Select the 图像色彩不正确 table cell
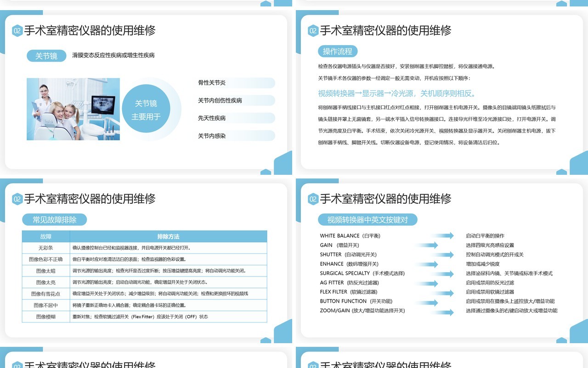Screen dimensions: 588x368 pyautogui.click(x=46, y=259)
